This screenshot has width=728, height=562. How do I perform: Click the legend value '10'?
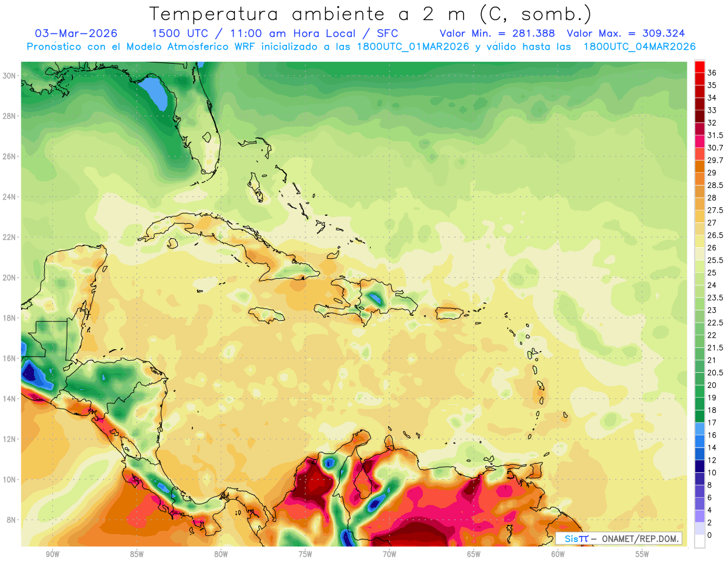pyautogui.click(x=712, y=472)
